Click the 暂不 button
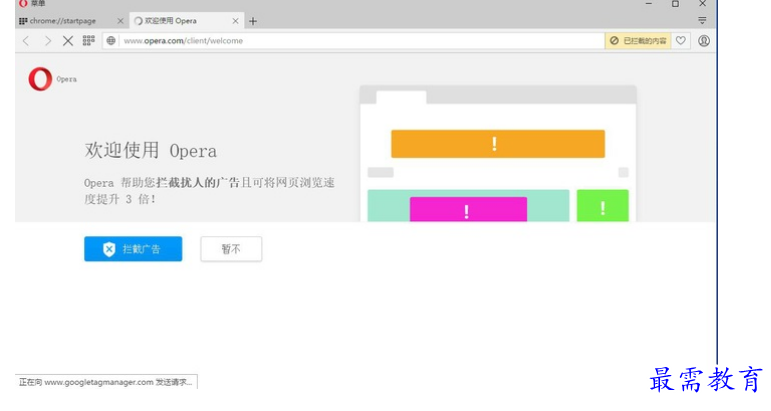Viewport: 771px width, 411px height. (x=231, y=249)
